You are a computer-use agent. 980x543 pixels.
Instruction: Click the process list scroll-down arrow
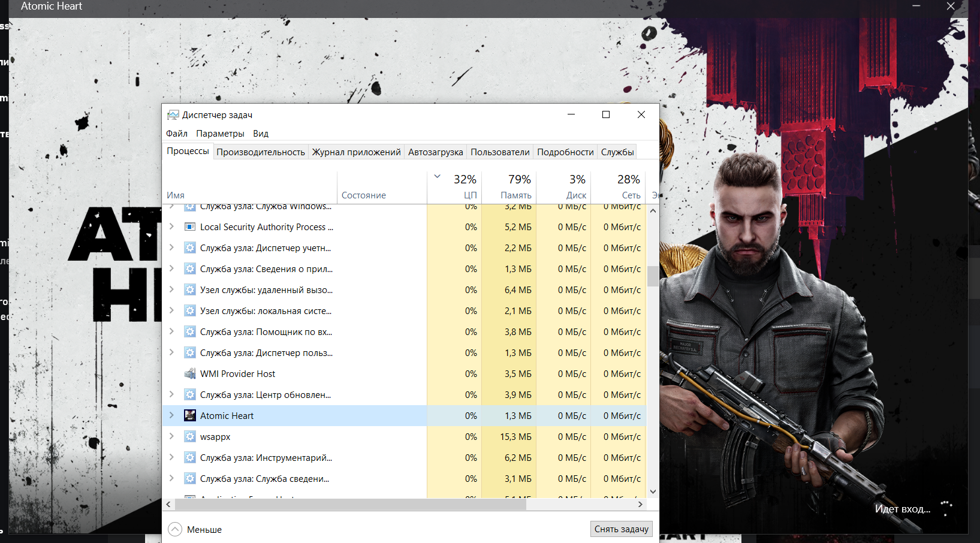pos(653,492)
